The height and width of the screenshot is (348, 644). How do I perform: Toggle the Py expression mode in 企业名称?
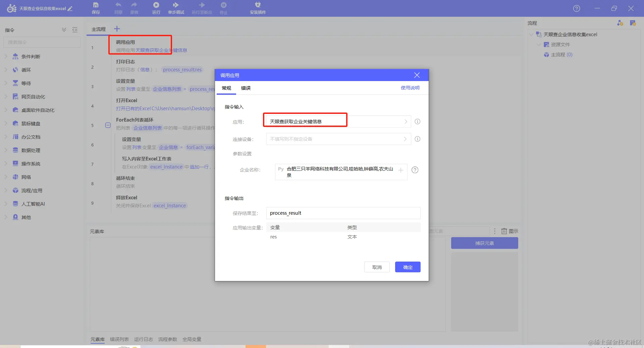(281, 169)
